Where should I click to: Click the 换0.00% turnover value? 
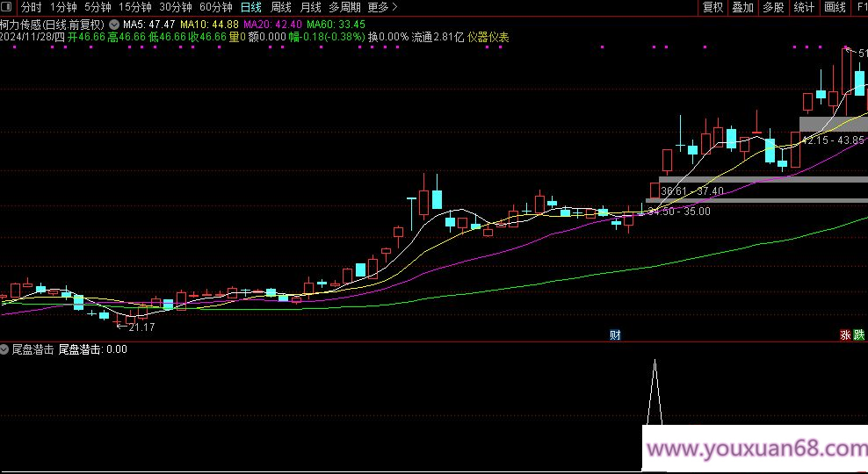pos(388,37)
